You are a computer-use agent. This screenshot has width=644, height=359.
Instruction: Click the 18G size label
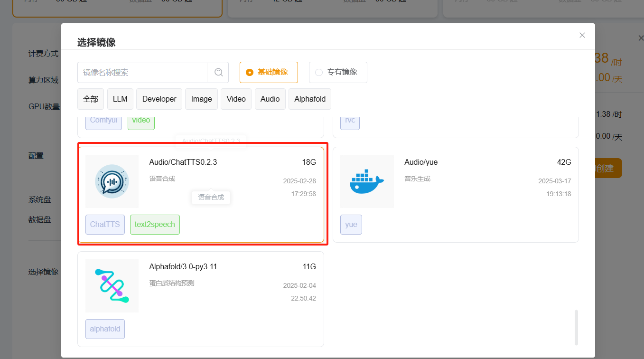309,162
